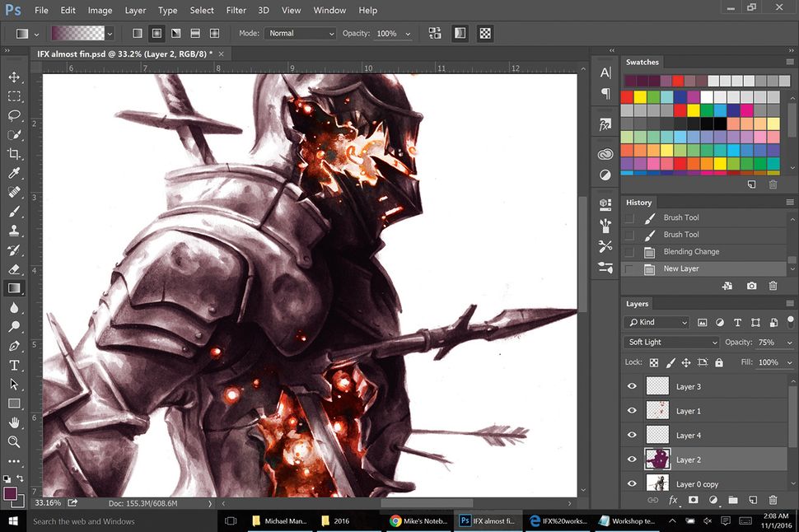Open the Soft Light blend mode dropdown

(671, 342)
